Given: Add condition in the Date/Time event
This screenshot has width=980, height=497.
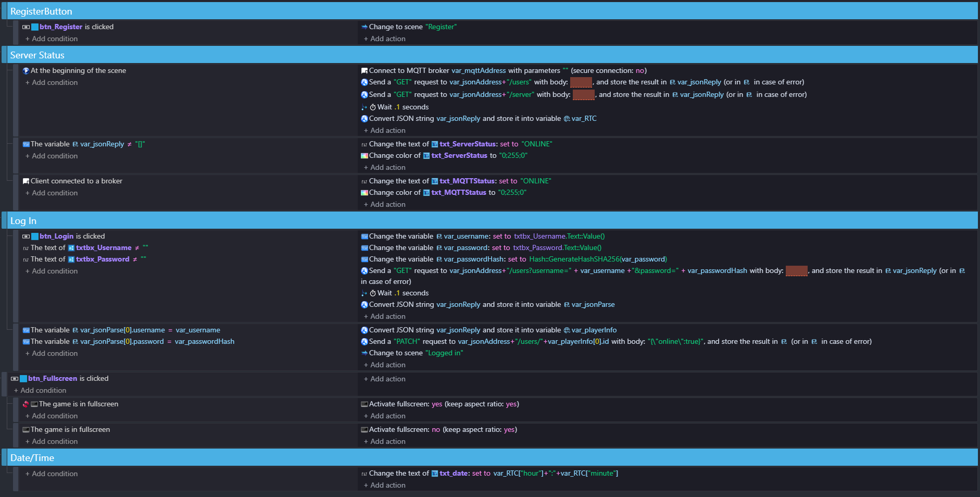Looking at the screenshot, I should pos(52,474).
